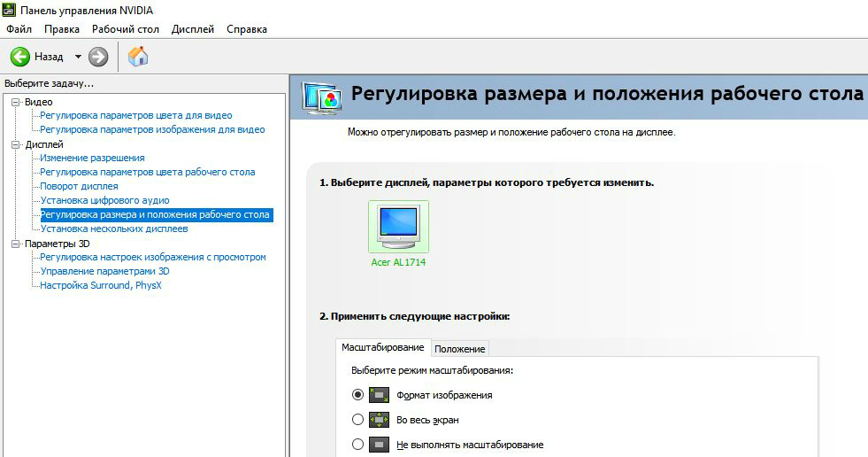Viewport: 868px width, 457px height.
Task: Click the "Дисплей" category label in the tree
Action: 44,144
